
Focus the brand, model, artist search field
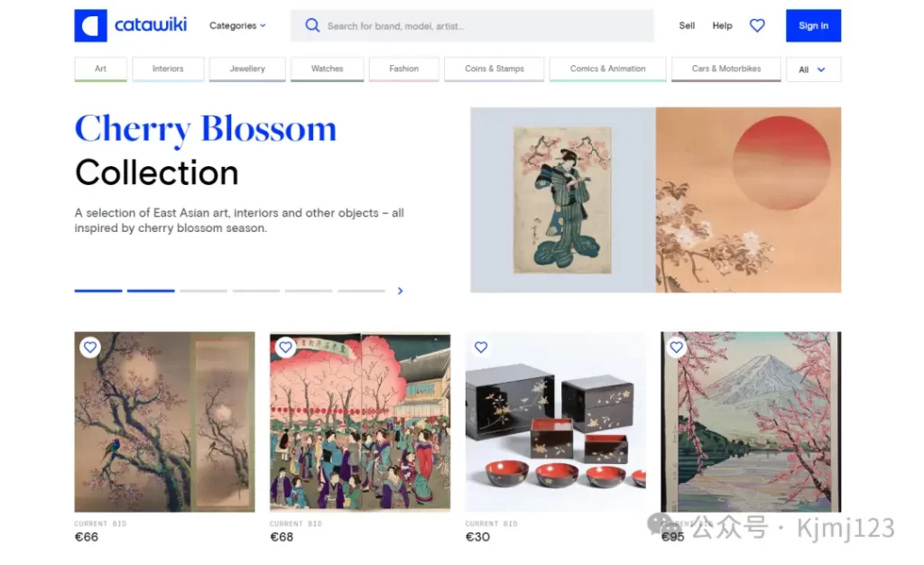coord(472,25)
